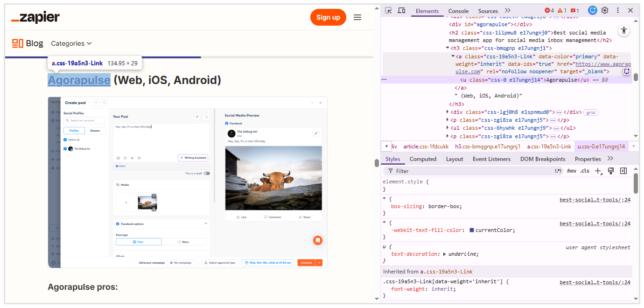Open the DOM Breakpoints tab
Viewport: 644px width, 308px height.
(543, 159)
